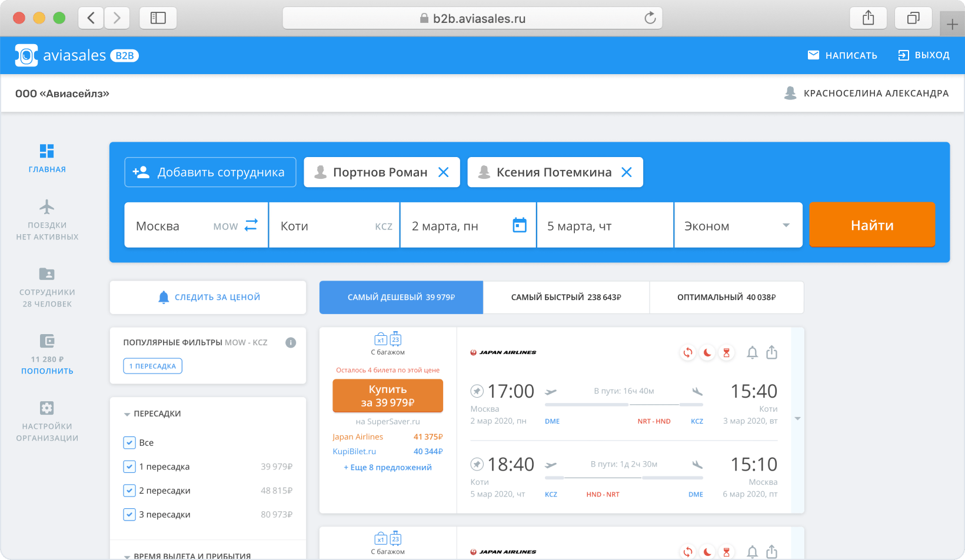Viewport: 965px width, 560px height.
Task: Reload the page in address bar
Action: pos(650,18)
